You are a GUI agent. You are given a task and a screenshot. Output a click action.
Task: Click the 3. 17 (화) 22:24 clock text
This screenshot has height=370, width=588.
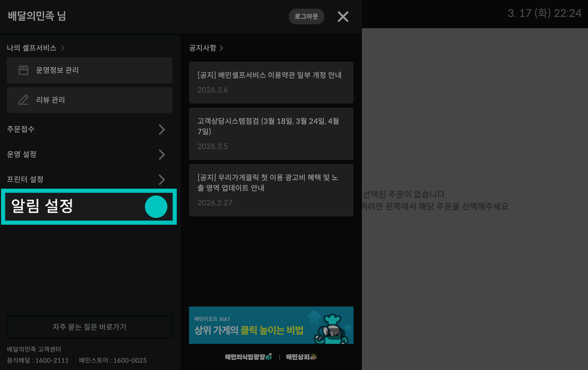click(x=544, y=13)
